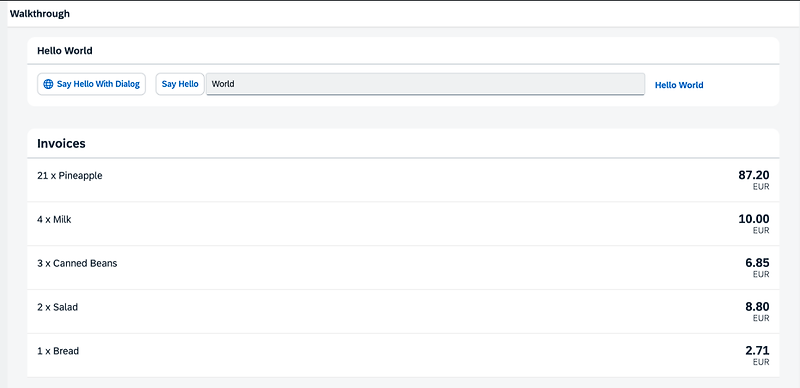
Task: Select the Walkthrough page title
Action: [40, 14]
